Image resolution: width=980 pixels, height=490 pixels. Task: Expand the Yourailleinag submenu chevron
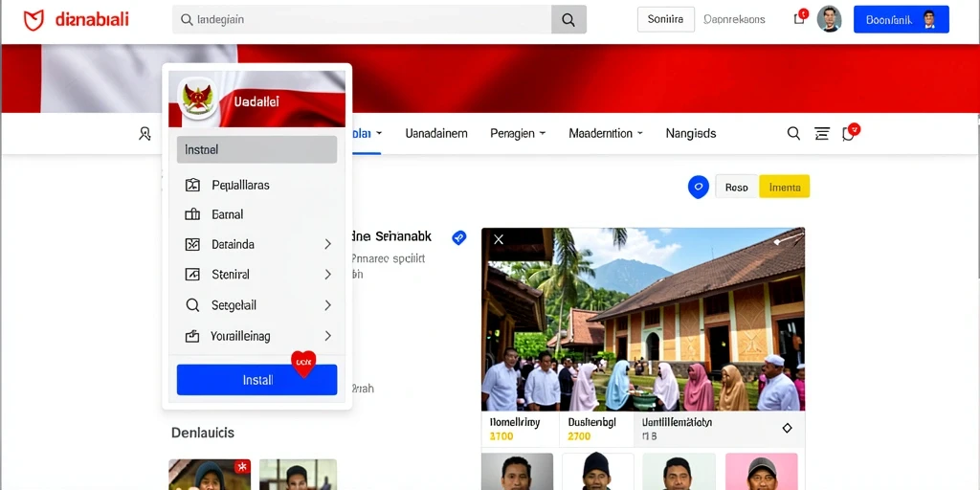pos(327,336)
